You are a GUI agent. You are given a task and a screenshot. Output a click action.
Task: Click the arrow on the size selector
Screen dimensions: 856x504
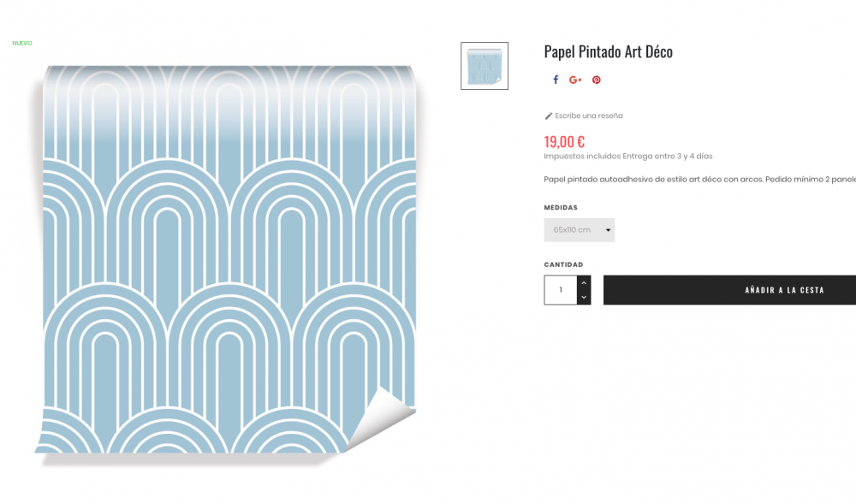point(608,230)
